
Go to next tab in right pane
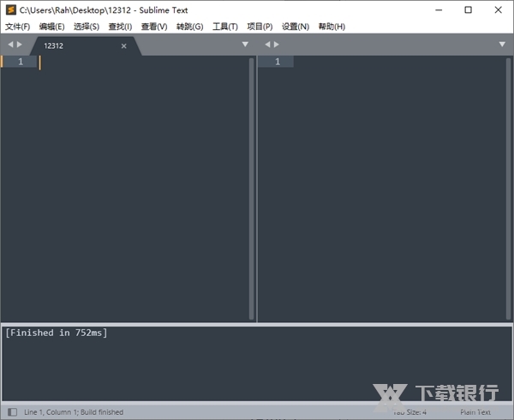tap(277, 45)
